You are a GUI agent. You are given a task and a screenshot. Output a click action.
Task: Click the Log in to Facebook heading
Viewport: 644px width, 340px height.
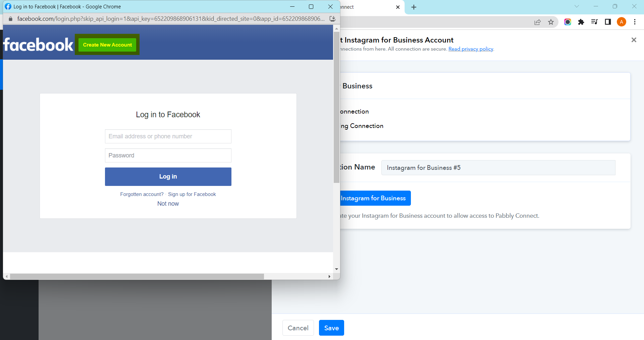pyautogui.click(x=168, y=115)
